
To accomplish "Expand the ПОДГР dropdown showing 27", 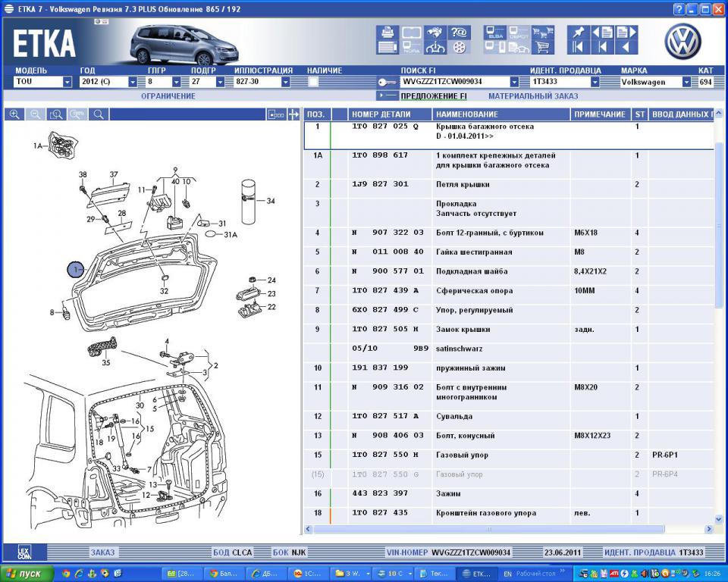I will [220, 82].
